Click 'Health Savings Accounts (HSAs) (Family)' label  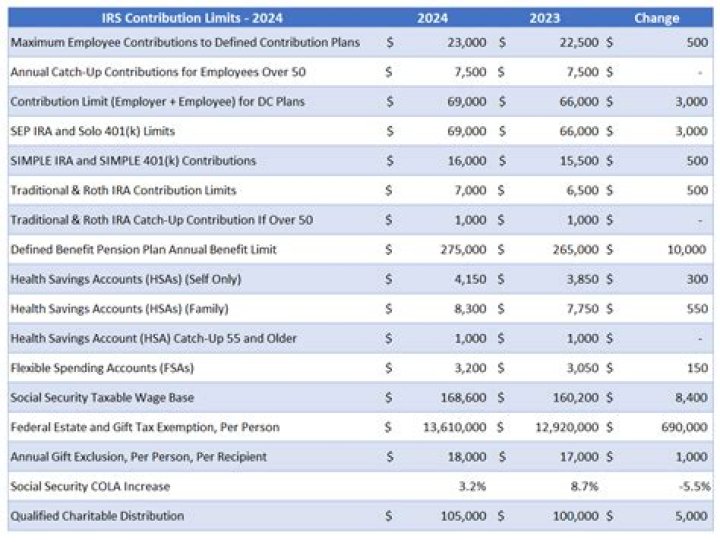[x=119, y=309]
